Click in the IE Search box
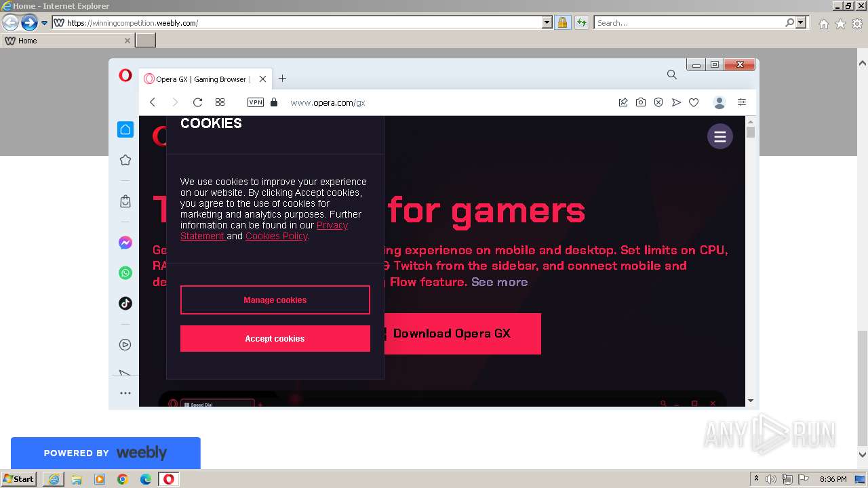This screenshot has width=868, height=488. (x=689, y=23)
